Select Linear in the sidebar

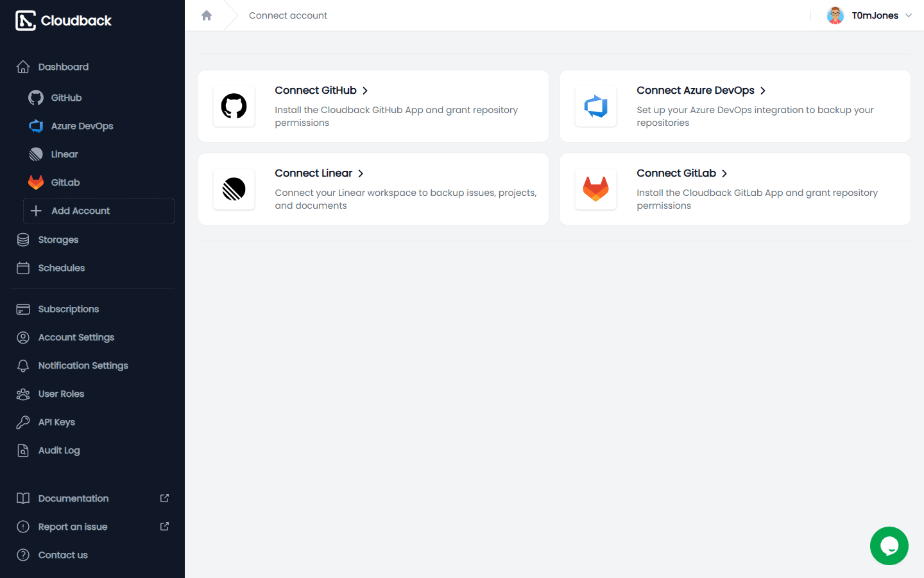click(x=99, y=154)
